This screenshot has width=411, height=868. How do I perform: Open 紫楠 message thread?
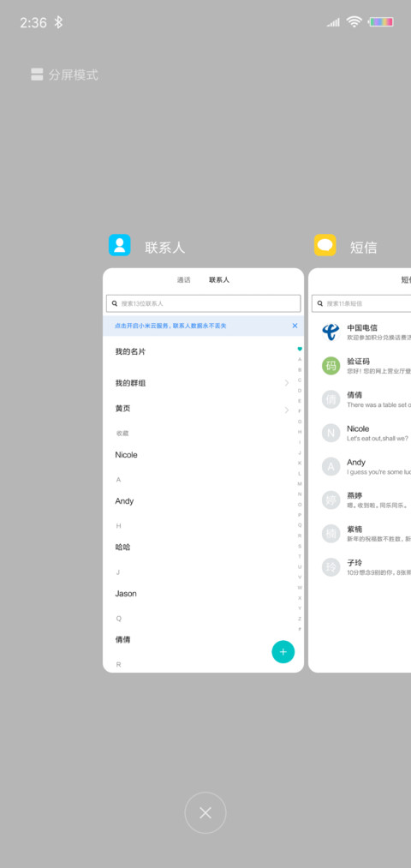point(361,534)
